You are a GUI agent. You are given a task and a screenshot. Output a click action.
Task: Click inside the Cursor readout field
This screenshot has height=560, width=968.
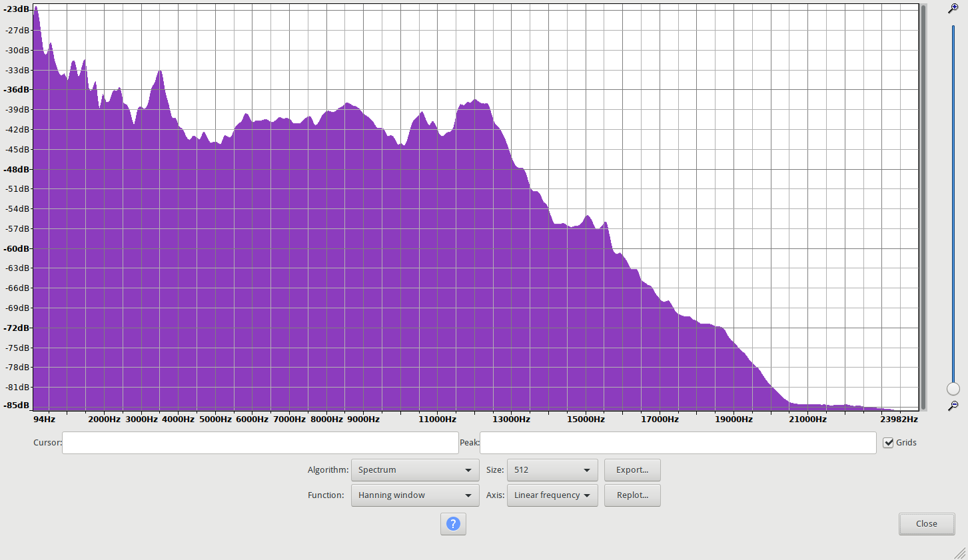(260, 443)
